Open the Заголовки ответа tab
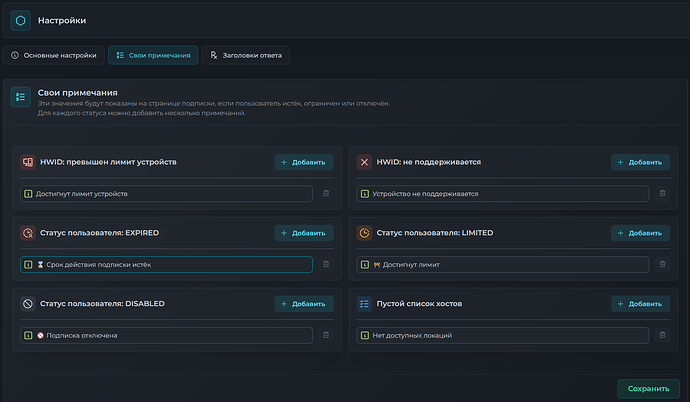This screenshot has width=690, height=402. tap(246, 55)
